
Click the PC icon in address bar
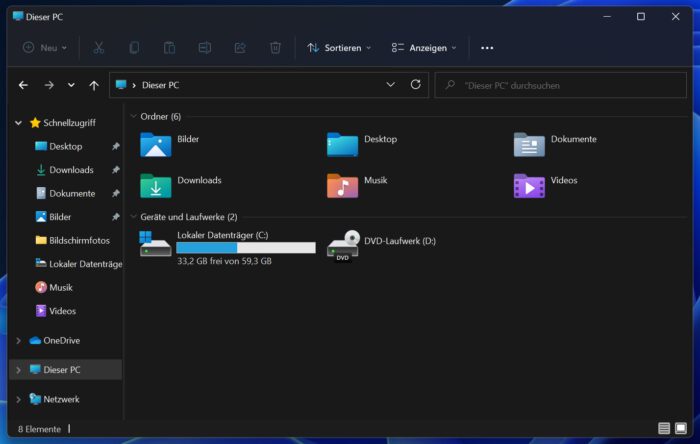coord(121,84)
